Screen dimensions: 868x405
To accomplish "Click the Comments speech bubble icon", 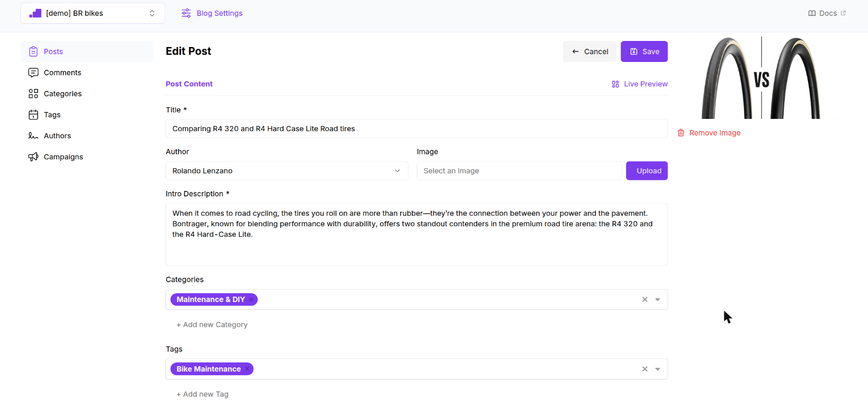I will [x=33, y=72].
